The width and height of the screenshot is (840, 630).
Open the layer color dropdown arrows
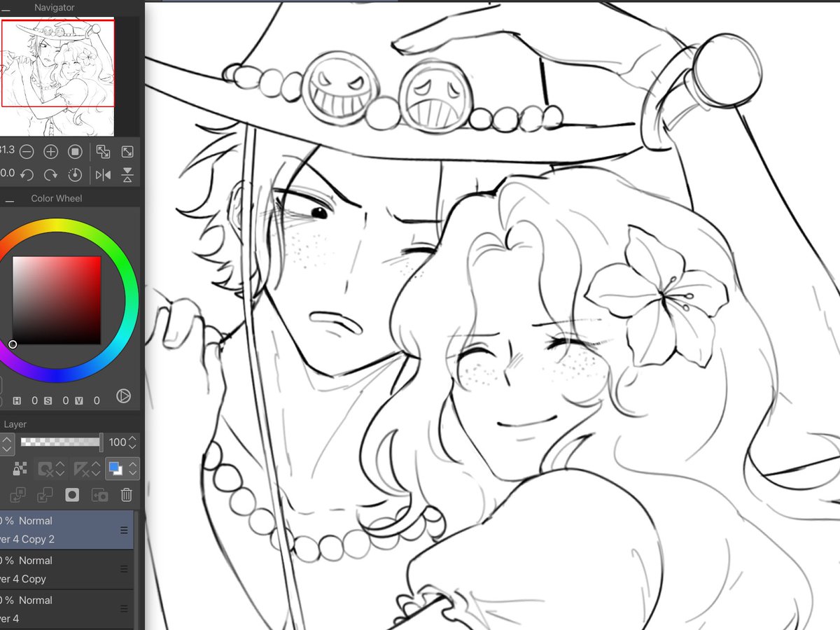(132, 469)
